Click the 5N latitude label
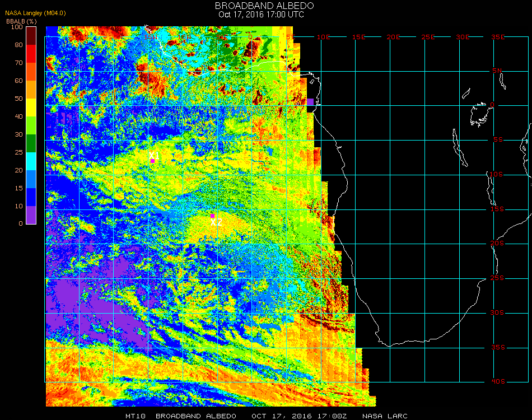532x420 pixels. pos(497,71)
